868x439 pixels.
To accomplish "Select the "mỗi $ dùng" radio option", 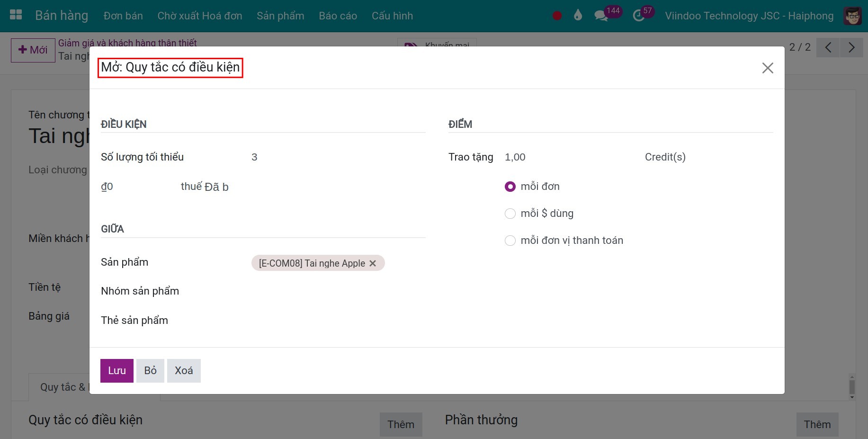I will (x=510, y=214).
